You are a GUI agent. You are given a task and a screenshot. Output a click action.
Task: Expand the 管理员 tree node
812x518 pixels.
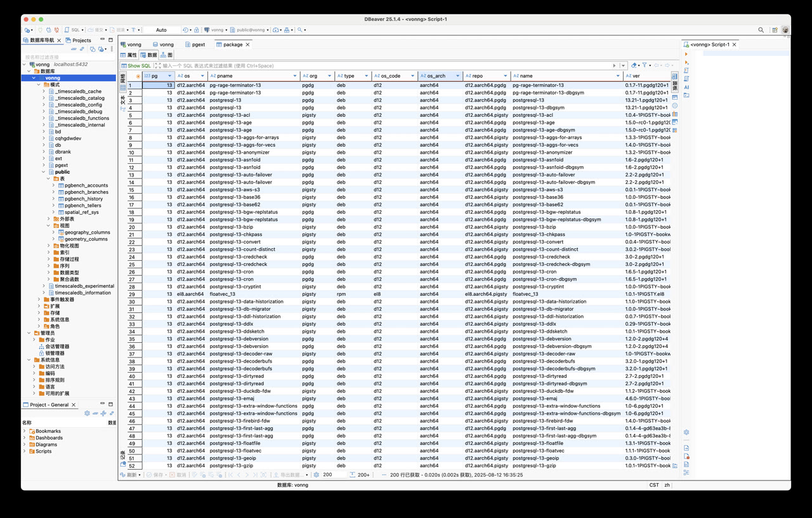pos(29,333)
